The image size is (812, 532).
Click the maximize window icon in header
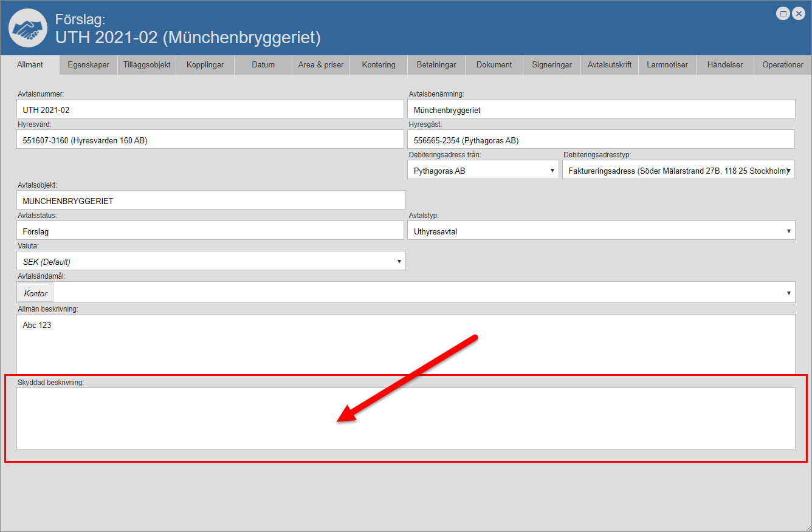pos(783,13)
